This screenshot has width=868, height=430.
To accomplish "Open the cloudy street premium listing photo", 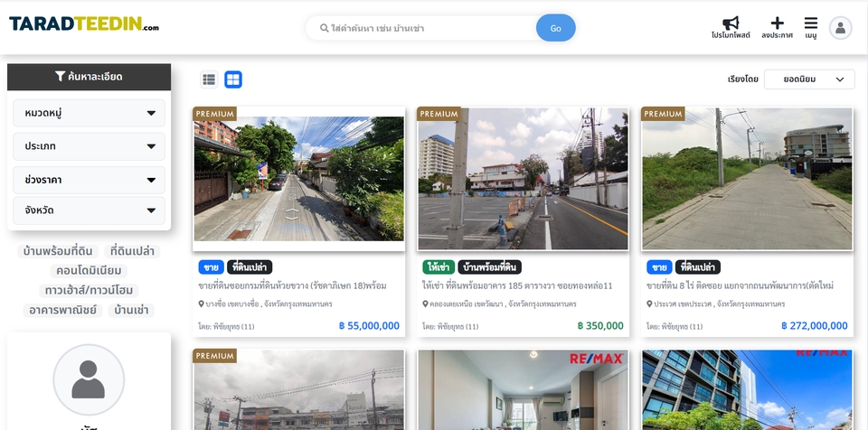I will click(x=299, y=389).
